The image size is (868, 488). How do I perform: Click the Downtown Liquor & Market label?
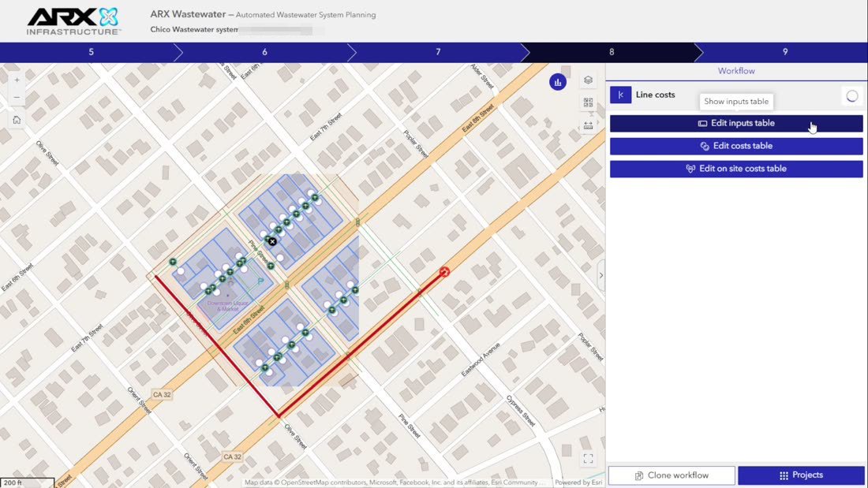pyautogui.click(x=228, y=306)
